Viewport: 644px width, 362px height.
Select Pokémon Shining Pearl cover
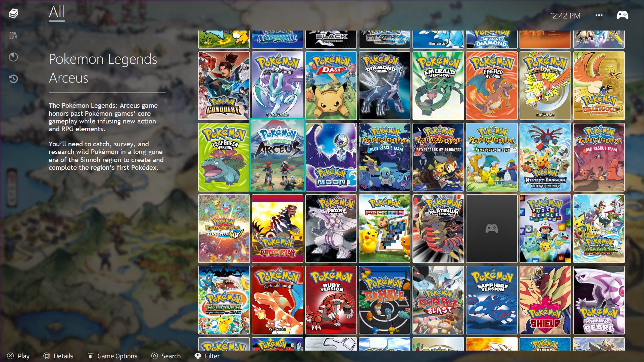coord(599,300)
